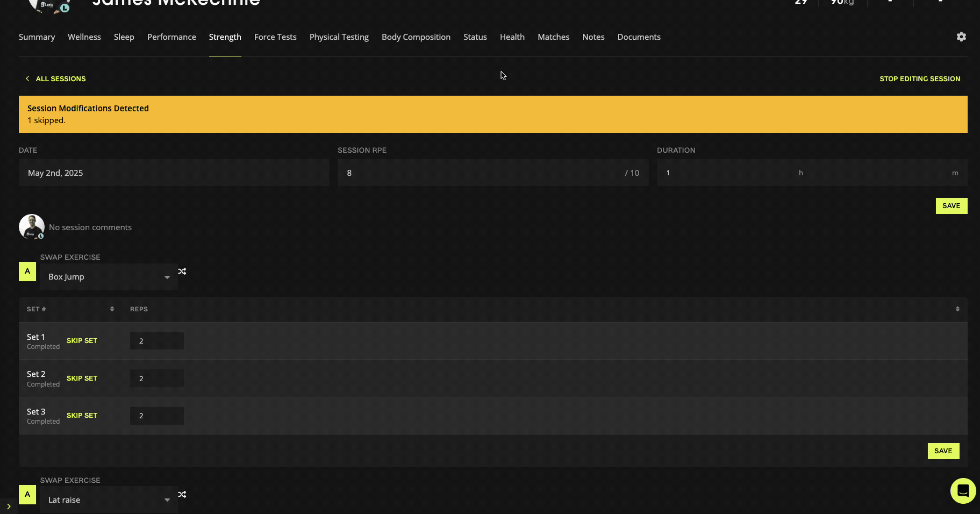The width and height of the screenshot is (980, 514).
Task: Switch to the Force Tests tab
Action: coord(275,37)
